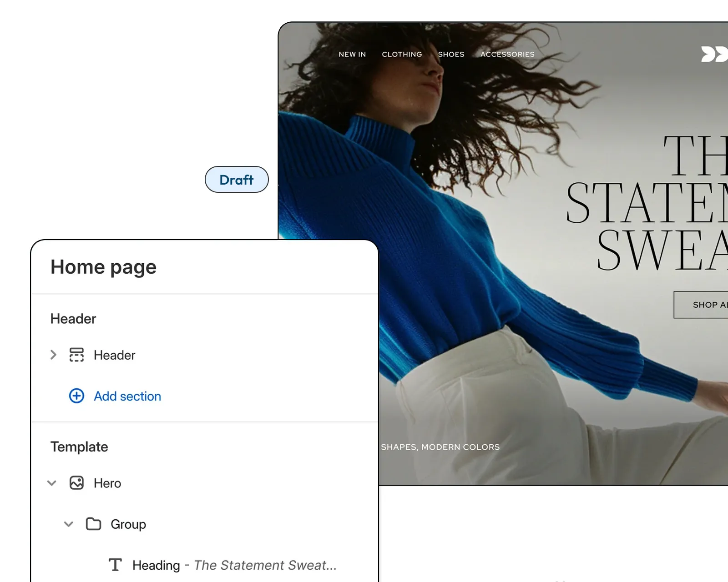
Task: Click the plus icon beside Add section
Action: [x=76, y=396]
